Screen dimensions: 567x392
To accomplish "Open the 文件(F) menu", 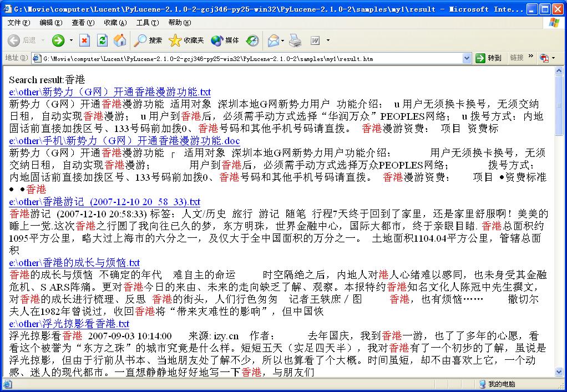I will pyautogui.click(x=19, y=23).
